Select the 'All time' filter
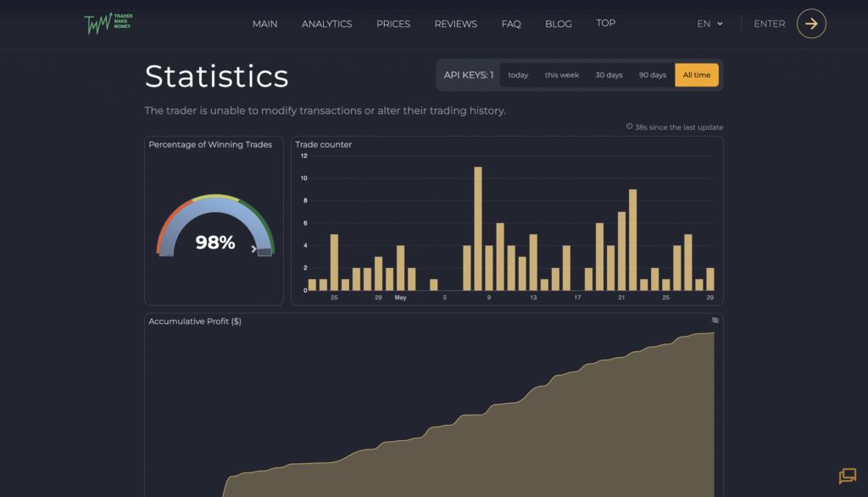Viewport: 868px width, 497px height. (697, 75)
